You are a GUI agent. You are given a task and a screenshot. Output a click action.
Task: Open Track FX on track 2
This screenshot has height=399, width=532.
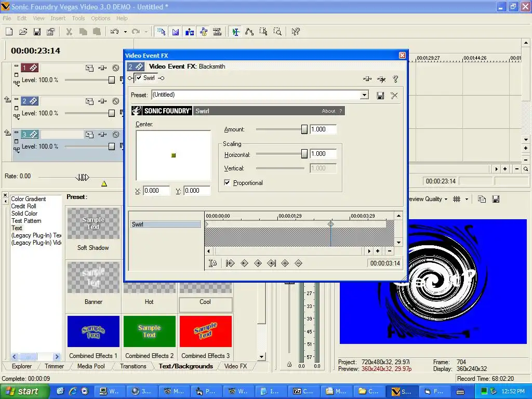(x=102, y=101)
